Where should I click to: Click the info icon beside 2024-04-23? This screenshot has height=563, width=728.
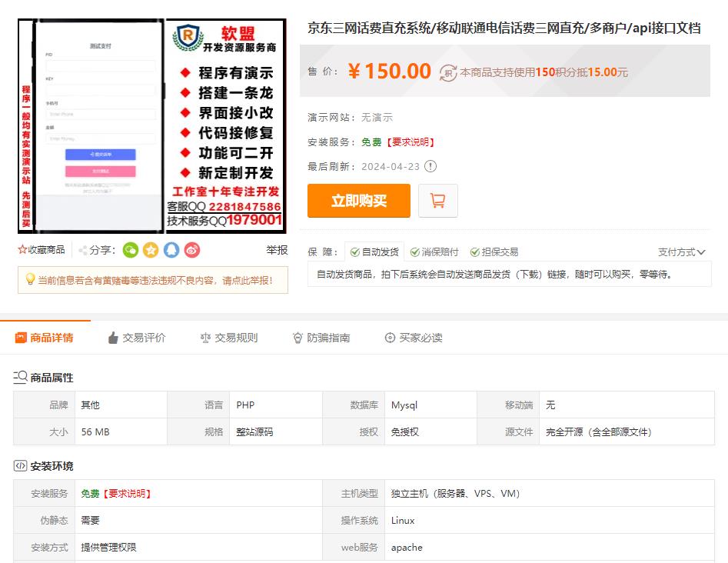point(430,166)
